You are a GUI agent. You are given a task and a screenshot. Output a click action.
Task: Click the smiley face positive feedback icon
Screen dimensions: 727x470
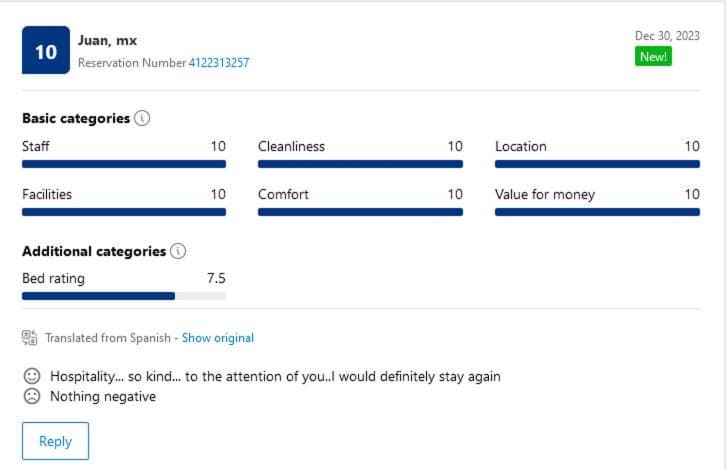click(32, 376)
